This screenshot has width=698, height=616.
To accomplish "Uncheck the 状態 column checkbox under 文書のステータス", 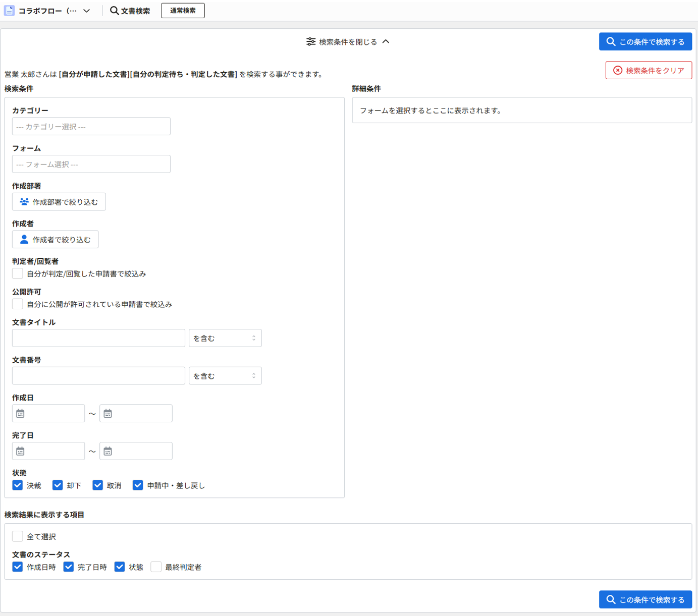I will coord(120,567).
